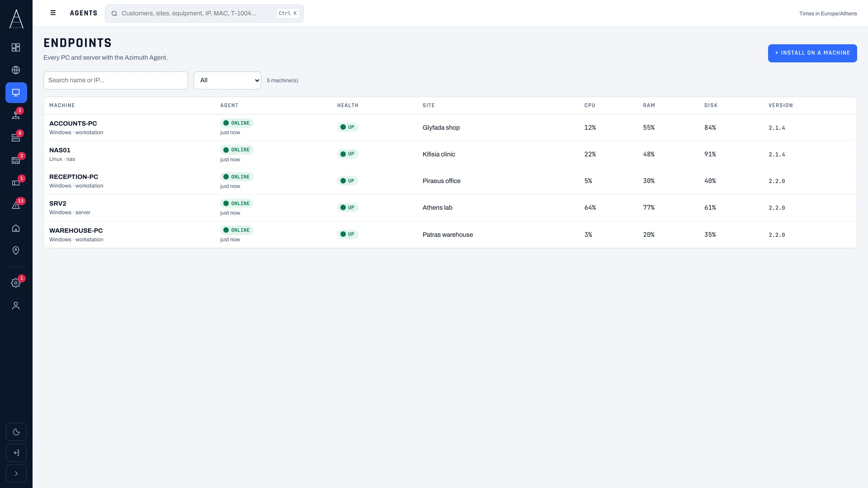
Task: Open the globe icon in sidebar
Action: tap(16, 70)
